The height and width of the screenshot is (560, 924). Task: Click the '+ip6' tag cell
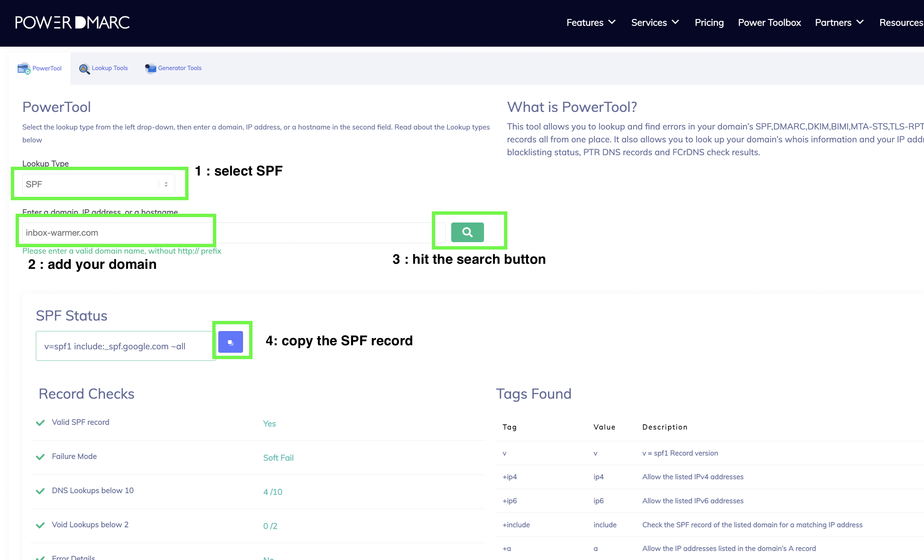(510, 501)
